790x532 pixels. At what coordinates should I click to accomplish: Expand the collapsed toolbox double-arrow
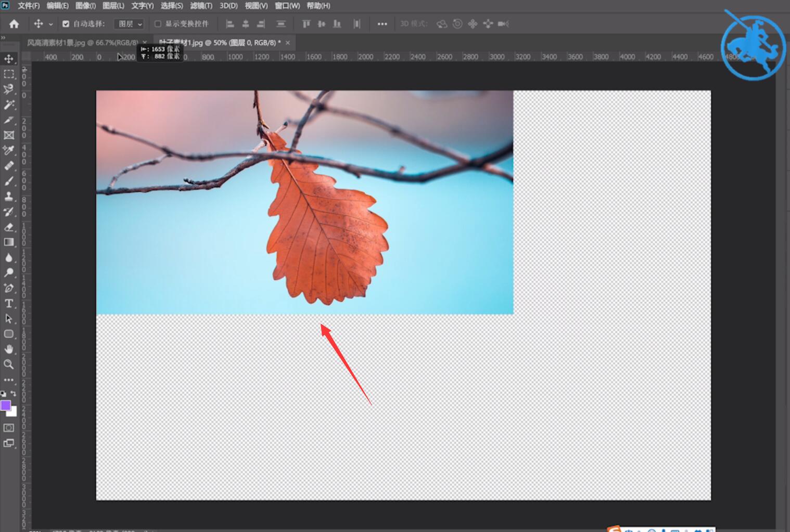pyautogui.click(x=3, y=38)
